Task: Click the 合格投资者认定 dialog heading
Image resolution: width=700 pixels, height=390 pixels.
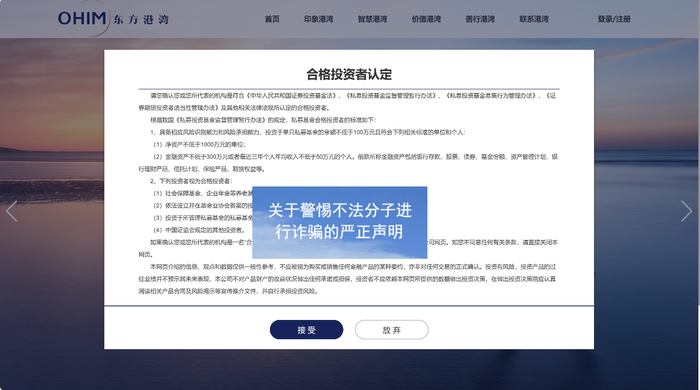Action: 349,74
